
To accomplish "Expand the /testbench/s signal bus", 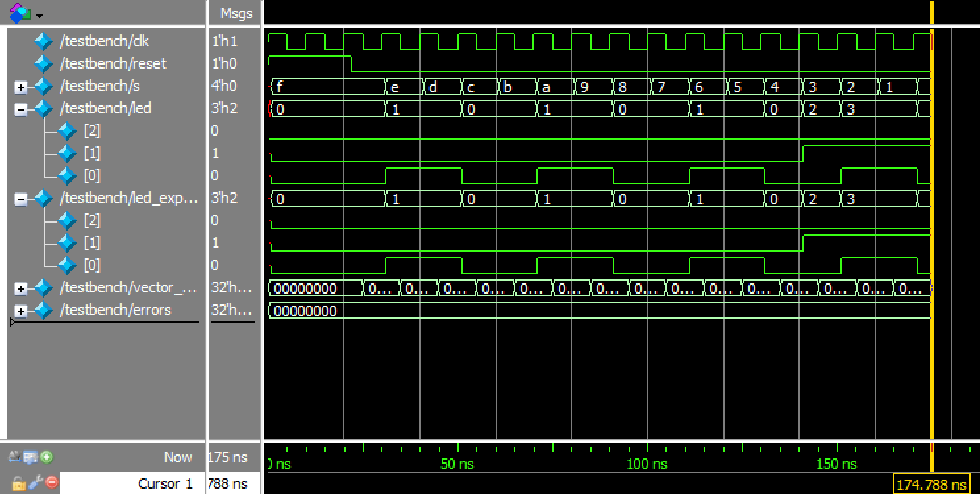I will point(21,86).
